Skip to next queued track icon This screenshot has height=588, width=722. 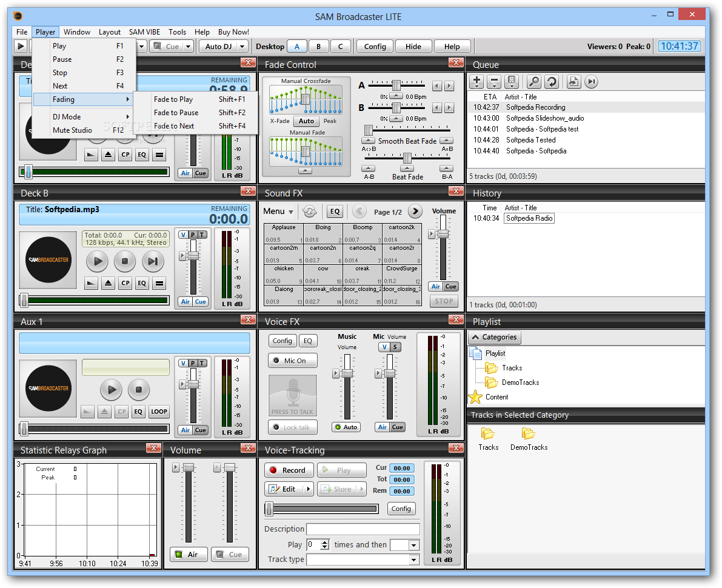(591, 81)
